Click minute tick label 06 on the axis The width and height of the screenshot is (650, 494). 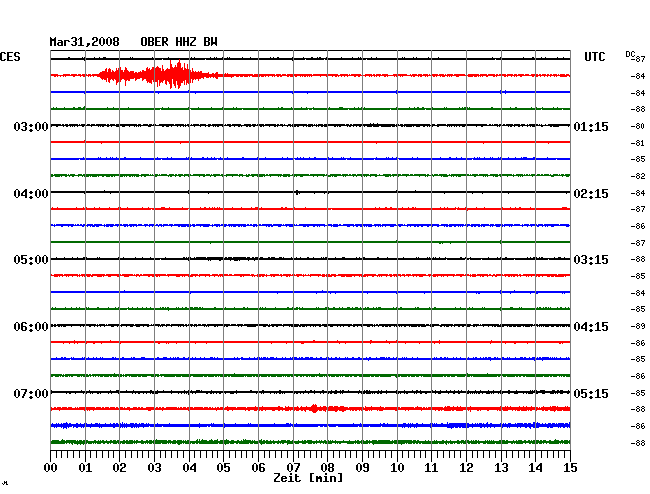(258, 467)
